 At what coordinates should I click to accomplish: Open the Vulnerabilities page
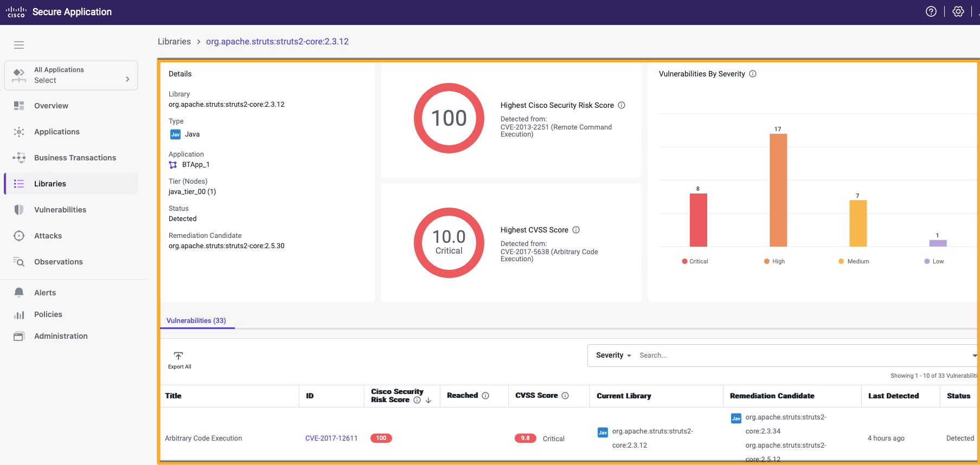click(60, 210)
